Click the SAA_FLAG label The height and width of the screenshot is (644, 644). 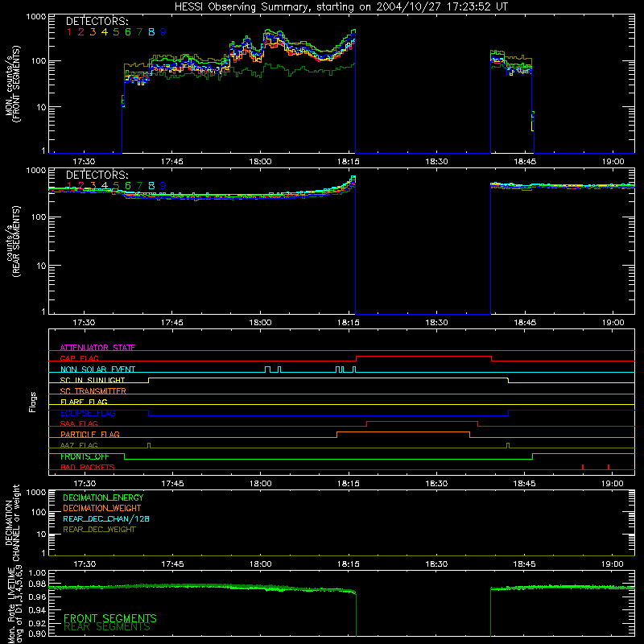click(x=79, y=423)
